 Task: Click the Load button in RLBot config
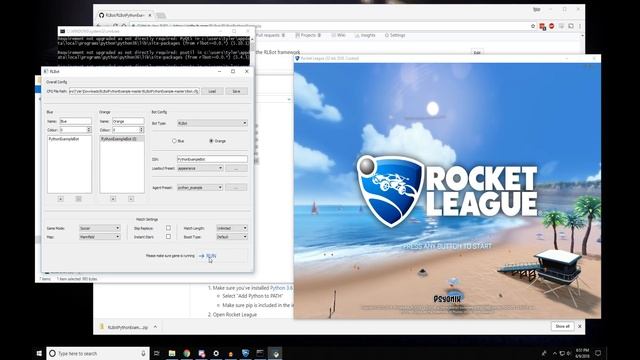[213, 91]
